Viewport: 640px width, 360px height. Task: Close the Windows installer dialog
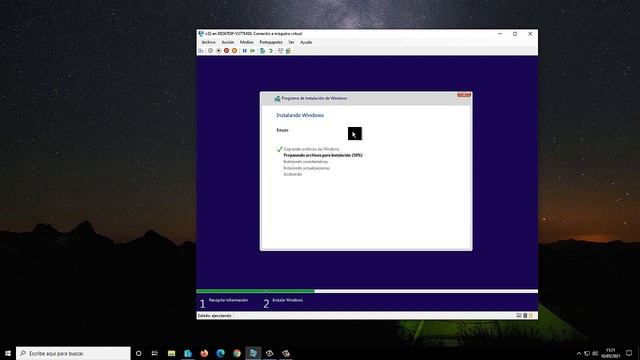(464, 95)
